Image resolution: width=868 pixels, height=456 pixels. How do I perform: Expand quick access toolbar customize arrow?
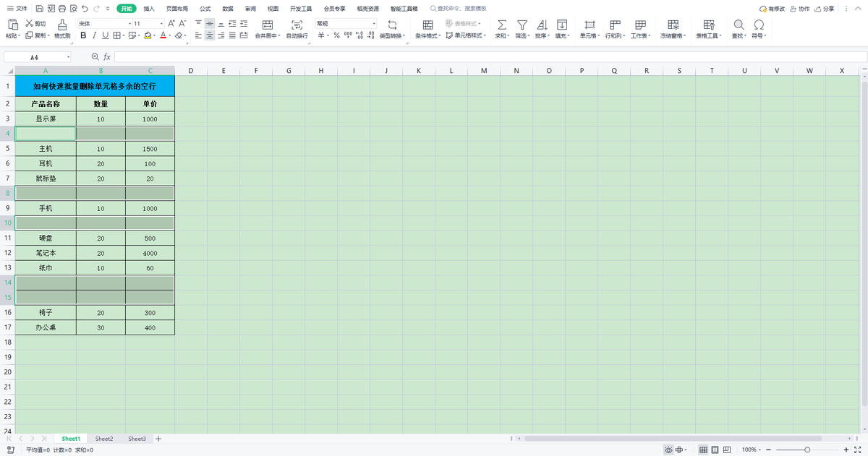108,9
